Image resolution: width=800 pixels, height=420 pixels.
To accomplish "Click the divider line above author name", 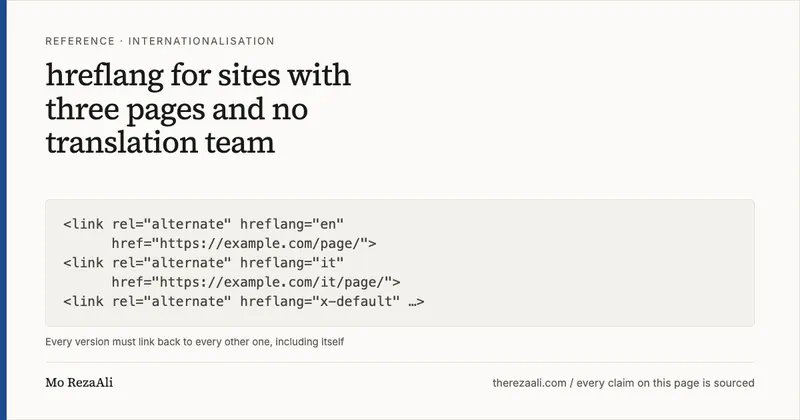I will [x=399, y=362].
